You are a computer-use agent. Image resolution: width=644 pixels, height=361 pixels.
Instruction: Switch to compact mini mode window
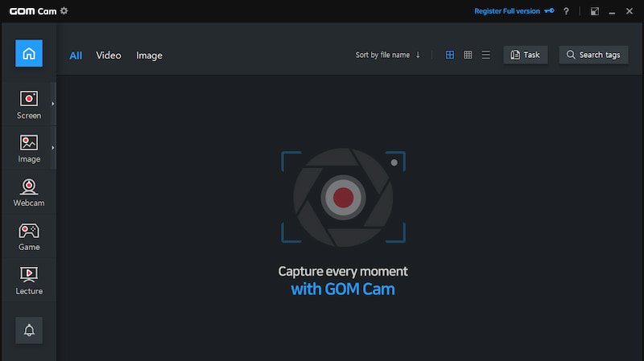coord(594,11)
